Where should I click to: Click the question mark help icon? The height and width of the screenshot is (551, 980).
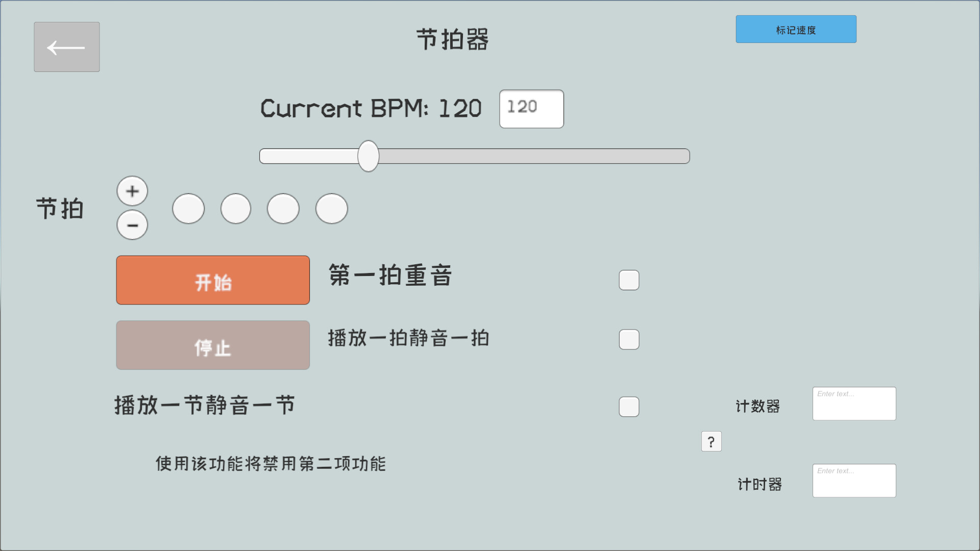point(711,441)
